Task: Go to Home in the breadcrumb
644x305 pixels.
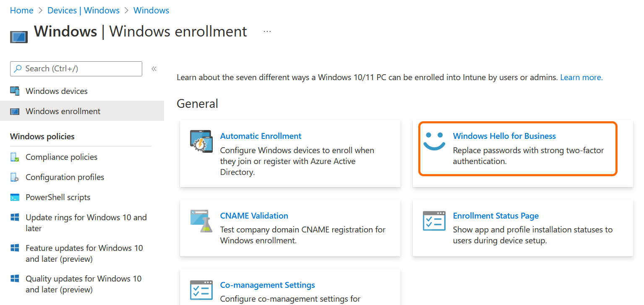Action: tap(21, 10)
